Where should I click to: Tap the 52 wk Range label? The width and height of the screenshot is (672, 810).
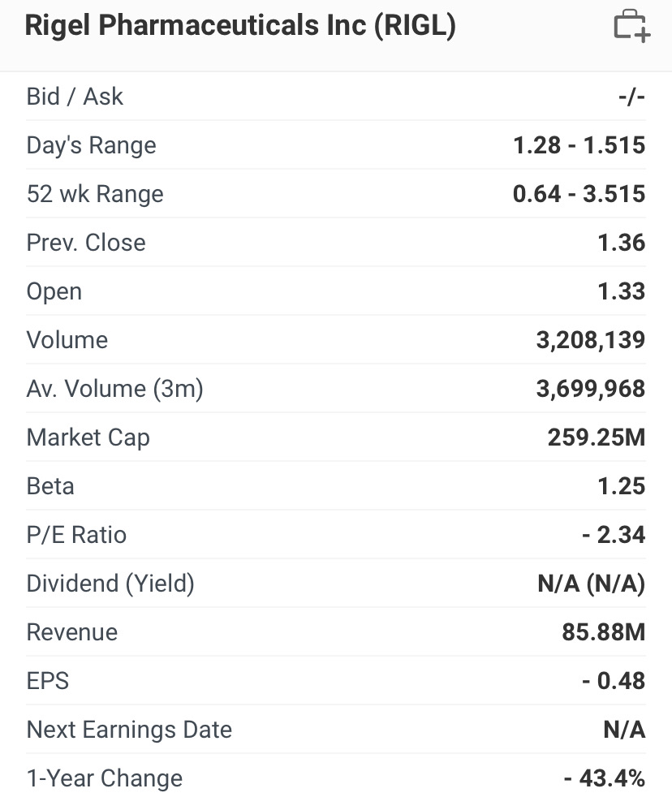(x=95, y=194)
